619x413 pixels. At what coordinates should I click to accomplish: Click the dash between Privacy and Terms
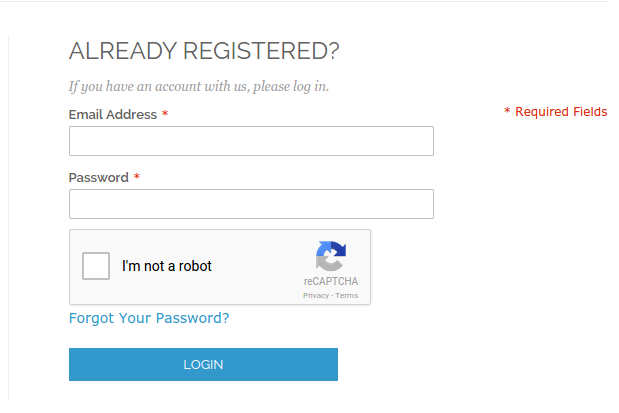[x=332, y=296]
